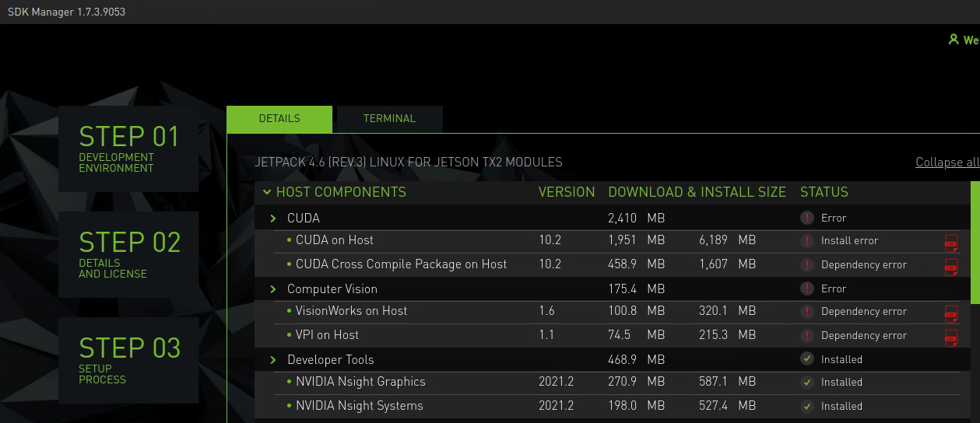The image size is (980, 423).
Task: Click the 175.4 MB Computer Vision size
Action: 636,289
